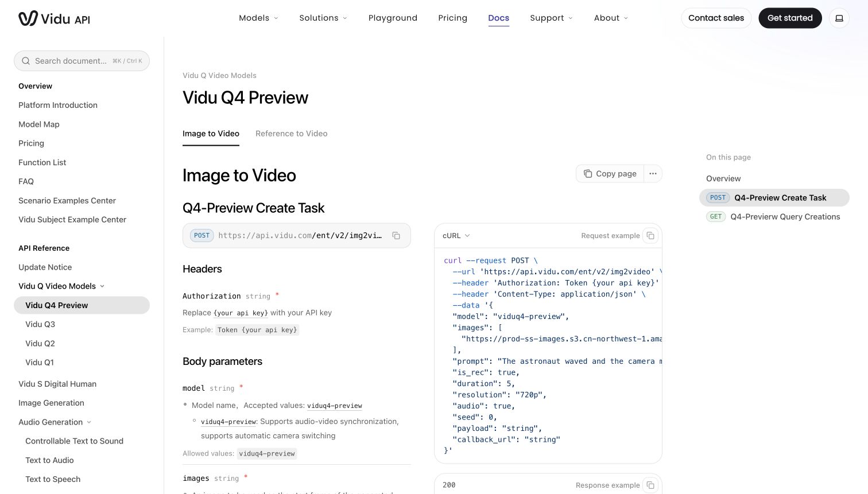Click the Copy page button
Image resolution: width=868 pixels, height=494 pixels.
pos(610,174)
